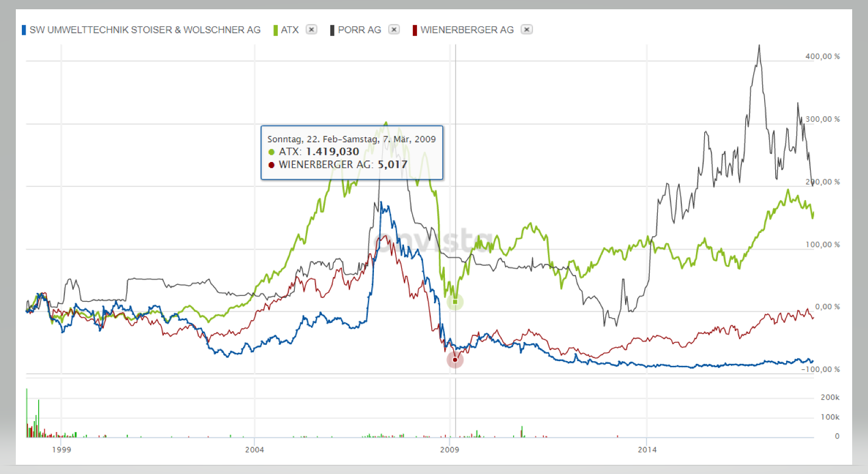
Task: Click the highlighted red Wienerberger data point
Action: tap(455, 360)
